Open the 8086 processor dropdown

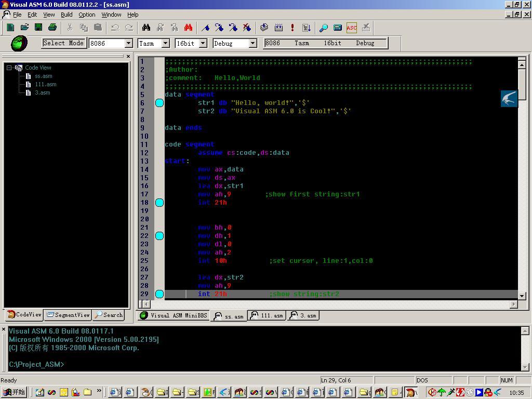tap(129, 44)
